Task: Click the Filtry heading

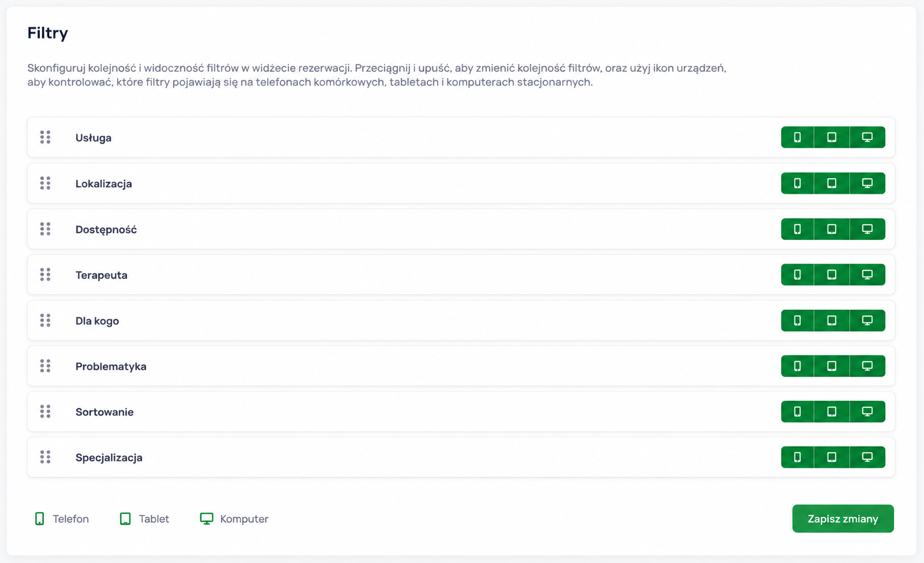Action: tap(48, 33)
